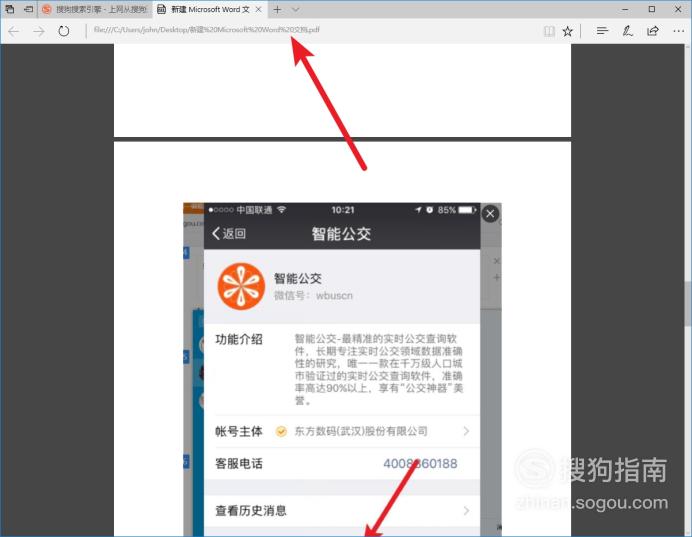Click 微信号 wbuscn text
Image resolution: width=692 pixels, height=537 pixels.
coord(313,296)
